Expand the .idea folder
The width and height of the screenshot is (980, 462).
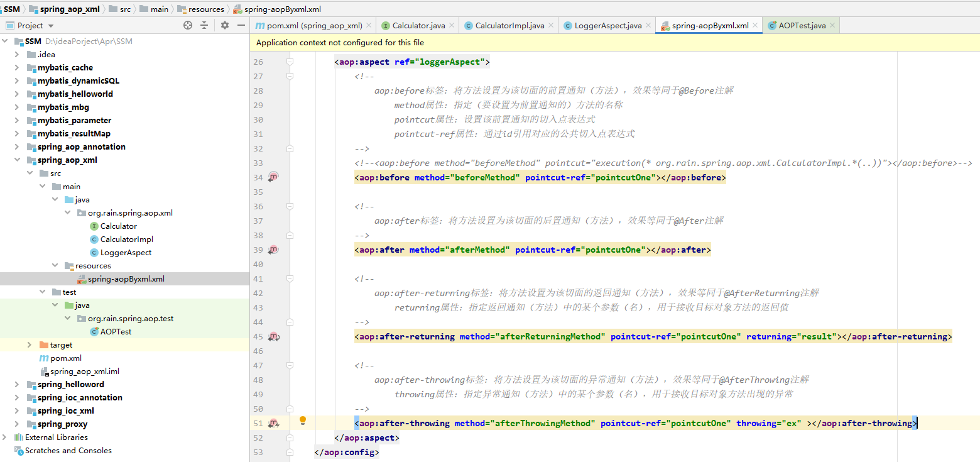pyautogui.click(x=17, y=55)
